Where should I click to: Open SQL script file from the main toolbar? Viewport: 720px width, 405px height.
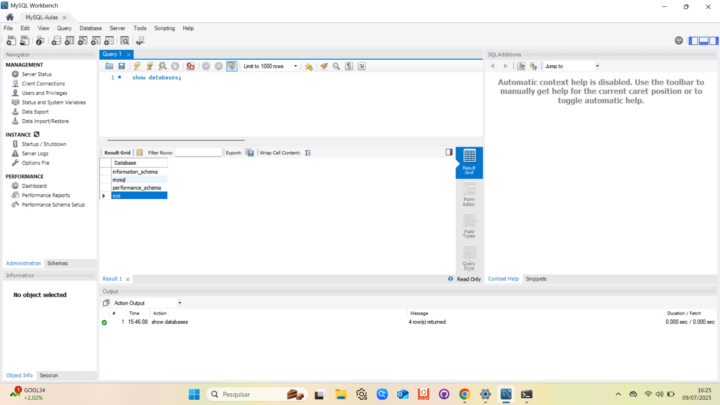click(x=24, y=41)
